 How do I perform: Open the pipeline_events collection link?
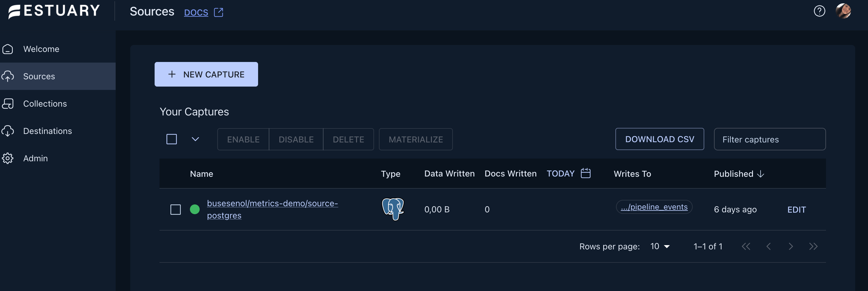click(x=654, y=207)
